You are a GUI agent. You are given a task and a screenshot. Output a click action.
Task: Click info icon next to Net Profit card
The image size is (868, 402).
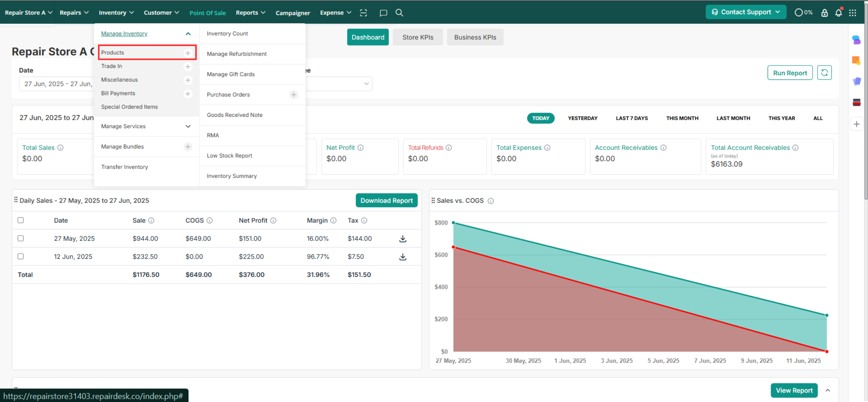(x=361, y=148)
